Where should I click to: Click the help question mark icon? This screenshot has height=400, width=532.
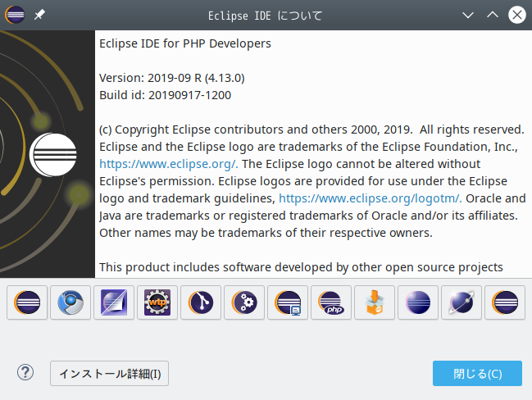coord(25,372)
